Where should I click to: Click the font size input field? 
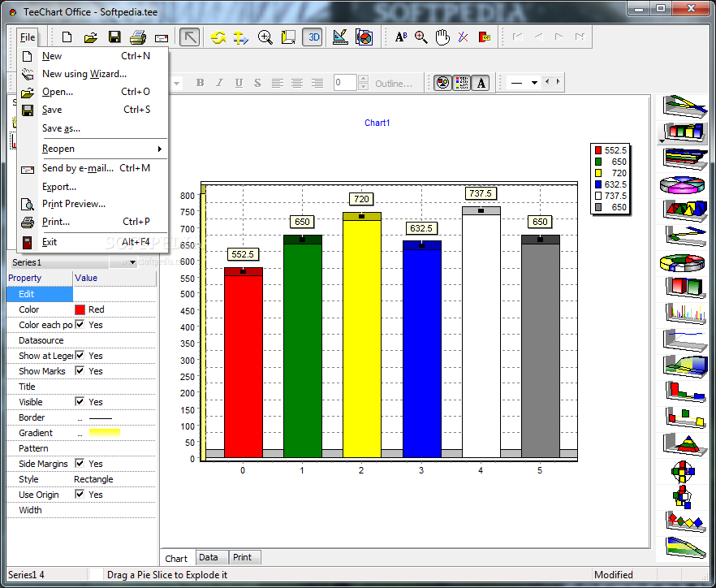coord(345,83)
